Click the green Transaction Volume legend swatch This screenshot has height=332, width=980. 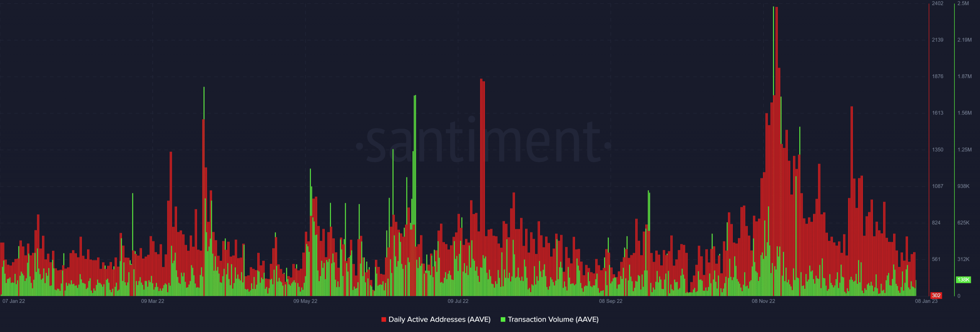[x=503, y=319]
